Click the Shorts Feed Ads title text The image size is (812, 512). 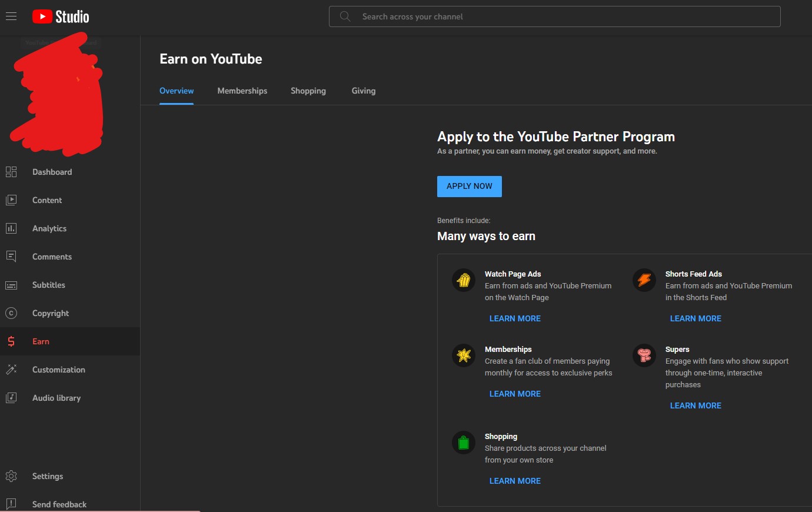click(x=694, y=274)
